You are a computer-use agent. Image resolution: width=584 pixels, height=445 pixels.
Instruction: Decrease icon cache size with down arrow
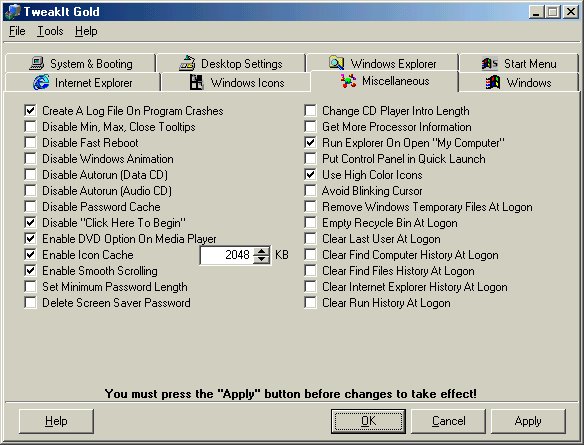[261, 259]
